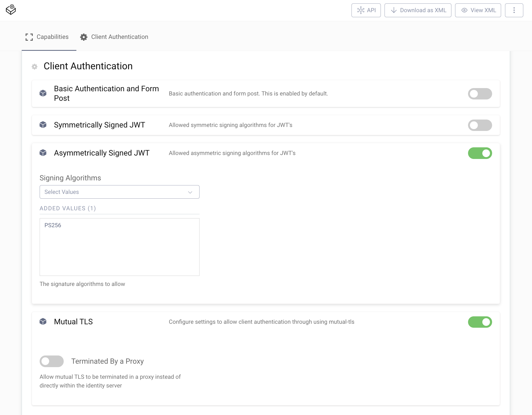Click the app logo in the top-left corner

(11, 10)
